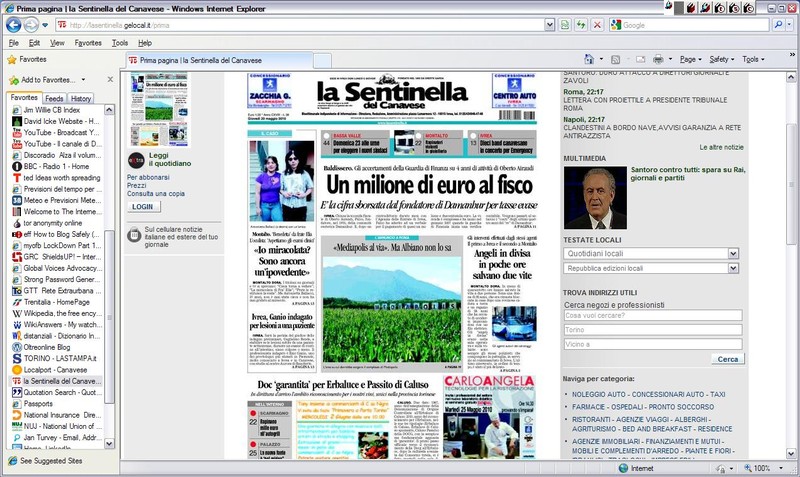This screenshot has height=477, width=800.
Task: Select la Sentinella del Canavese favorite
Action: 57,381
